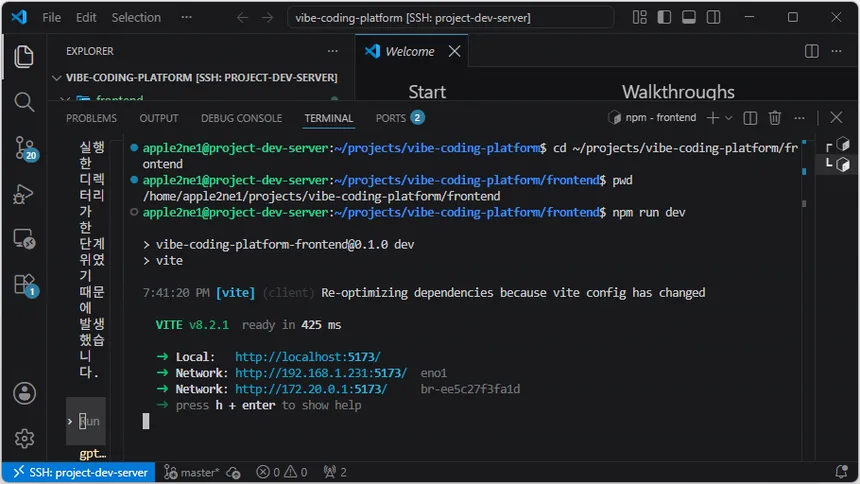Switch to the DEBUG CONSOLE tab

click(x=241, y=118)
